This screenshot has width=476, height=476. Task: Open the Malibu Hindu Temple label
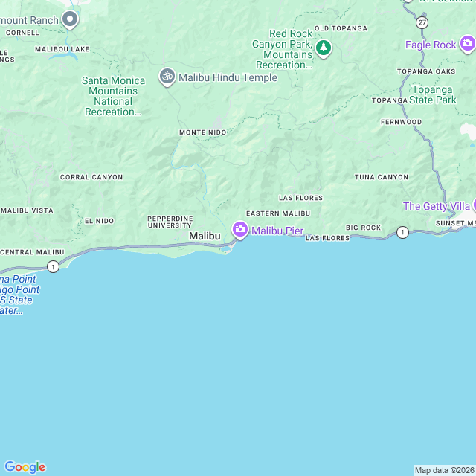point(228,77)
